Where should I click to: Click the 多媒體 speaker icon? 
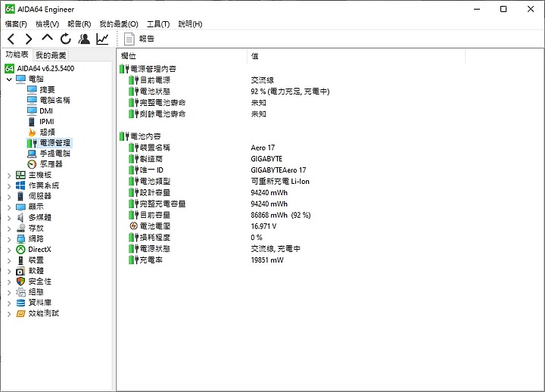click(x=21, y=217)
